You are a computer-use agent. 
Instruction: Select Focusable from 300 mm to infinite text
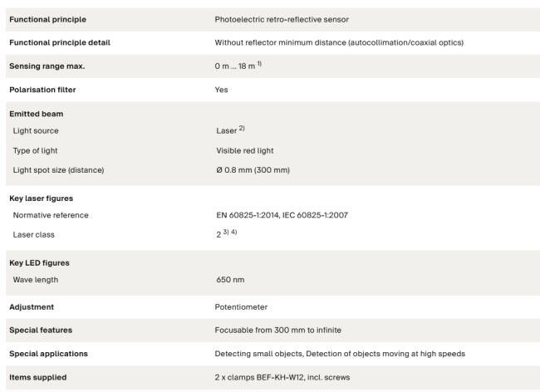[x=278, y=331]
